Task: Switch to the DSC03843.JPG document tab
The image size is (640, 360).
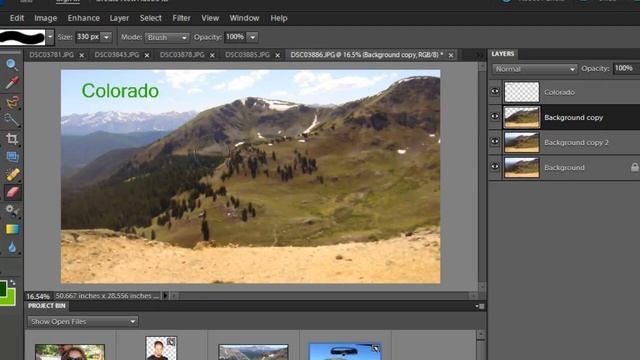Action: point(117,55)
